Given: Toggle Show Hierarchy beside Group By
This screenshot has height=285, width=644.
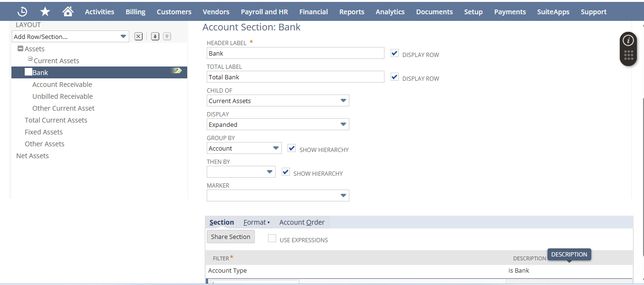Looking at the screenshot, I should (292, 148).
